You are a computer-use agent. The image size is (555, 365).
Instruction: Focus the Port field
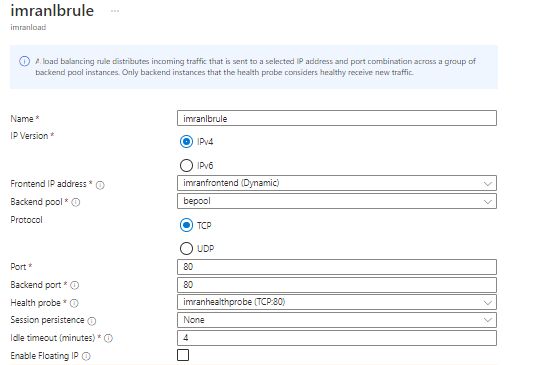coord(337,267)
